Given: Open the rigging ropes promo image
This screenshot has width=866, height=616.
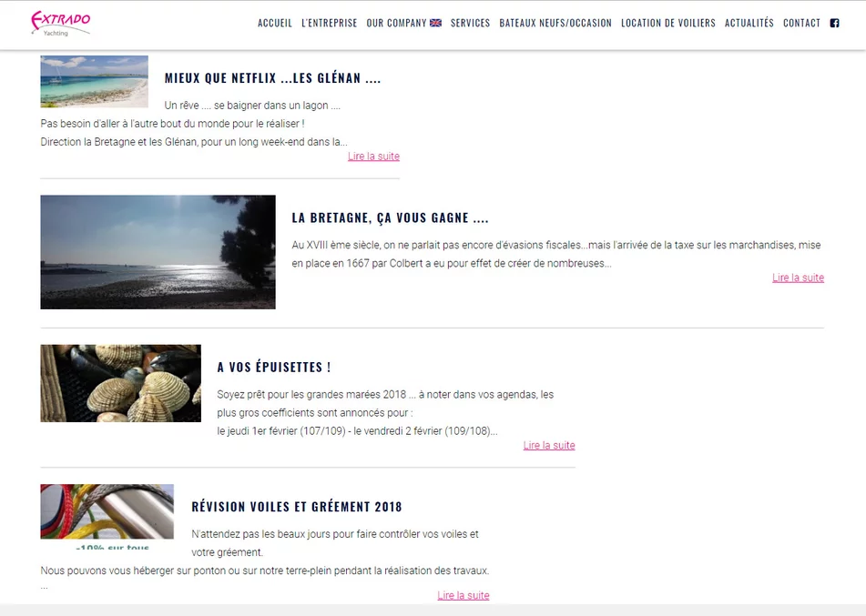Looking at the screenshot, I should [107, 516].
